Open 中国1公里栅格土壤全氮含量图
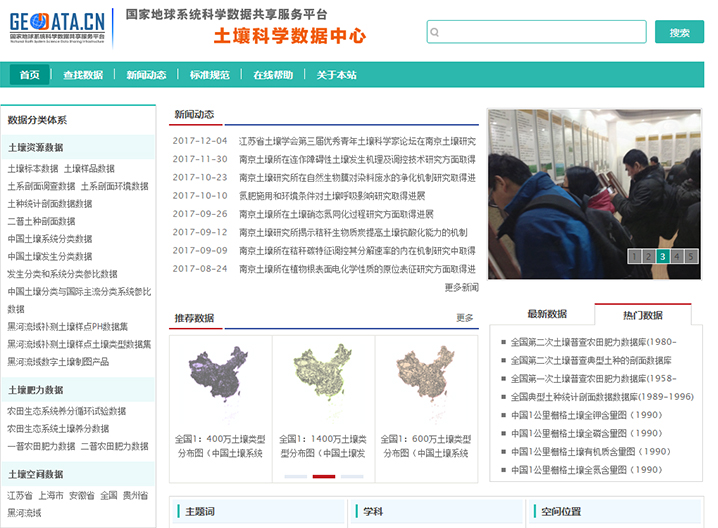Image resolution: width=718 pixels, height=528 pixels. tap(587, 470)
